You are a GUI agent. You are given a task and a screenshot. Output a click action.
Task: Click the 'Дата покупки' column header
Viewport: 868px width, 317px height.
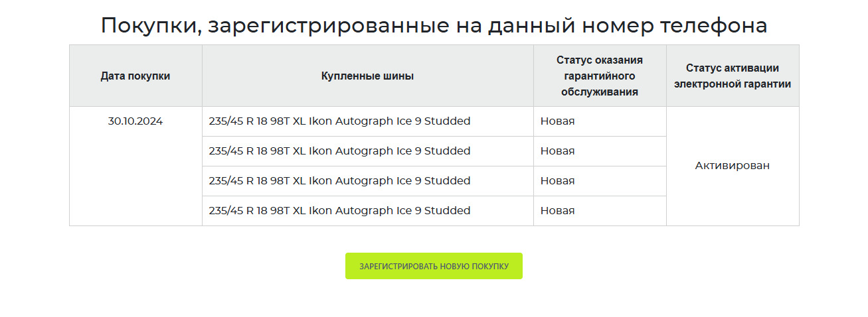pos(135,76)
